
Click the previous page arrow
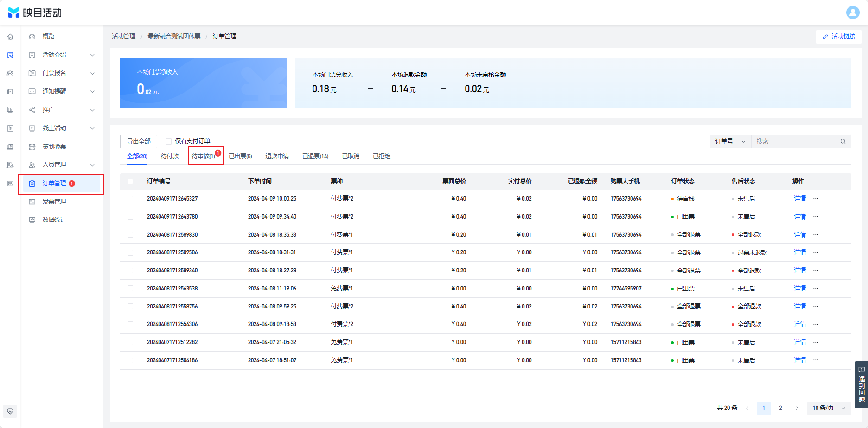coord(747,408)
